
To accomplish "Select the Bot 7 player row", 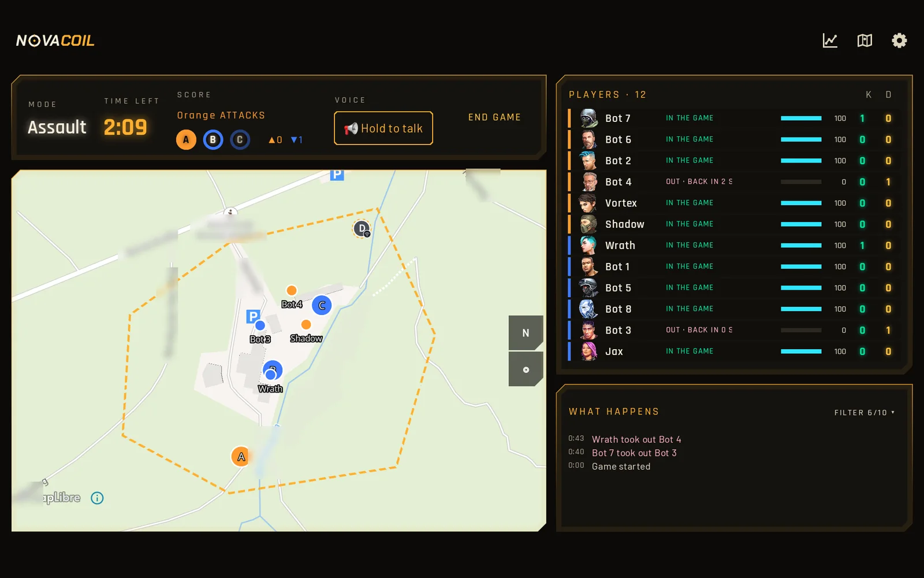I will (x=733, y=118).
